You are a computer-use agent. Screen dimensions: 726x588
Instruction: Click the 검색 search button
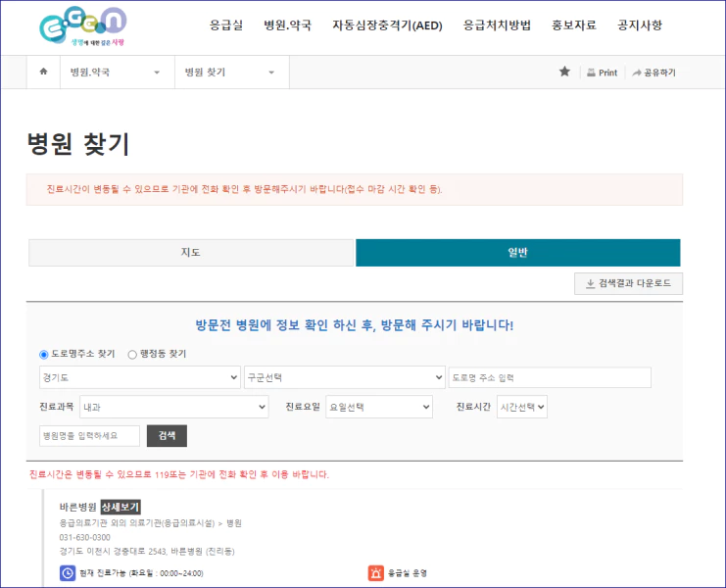click(x=167, y=436)
